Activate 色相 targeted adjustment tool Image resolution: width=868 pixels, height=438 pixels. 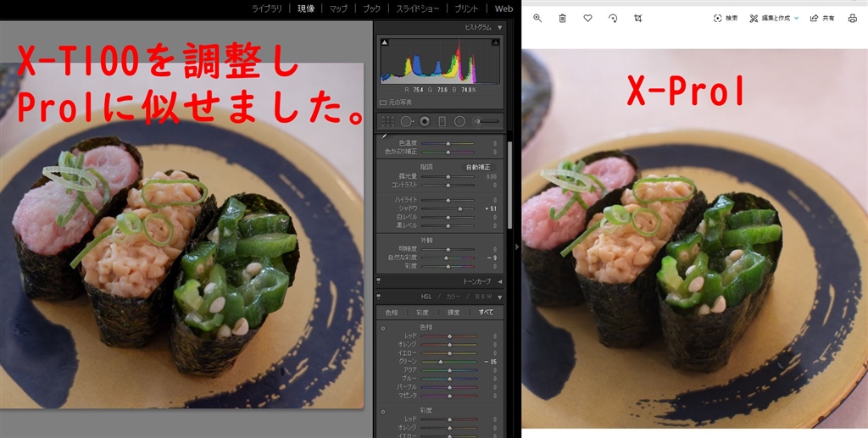coord(382,328)
